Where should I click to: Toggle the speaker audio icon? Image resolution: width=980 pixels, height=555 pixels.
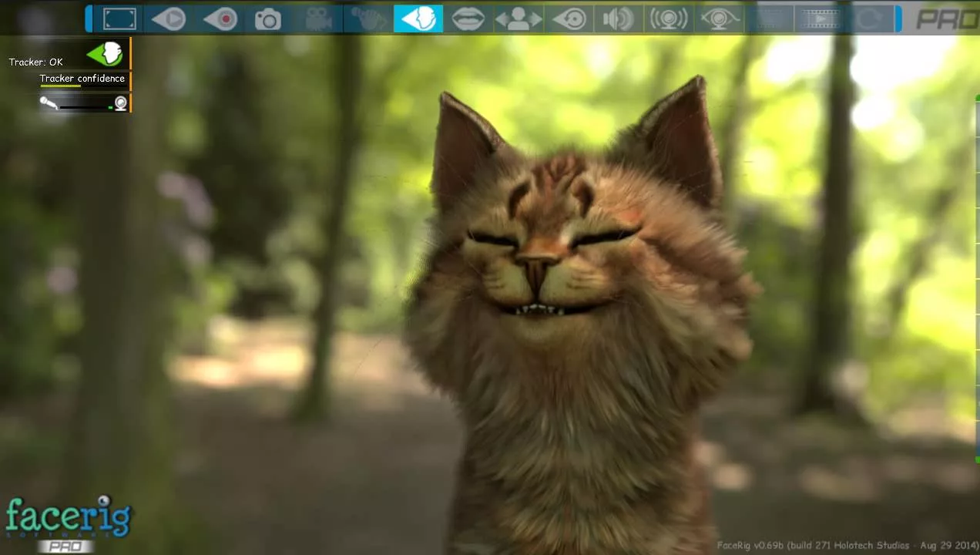[618, 18]
